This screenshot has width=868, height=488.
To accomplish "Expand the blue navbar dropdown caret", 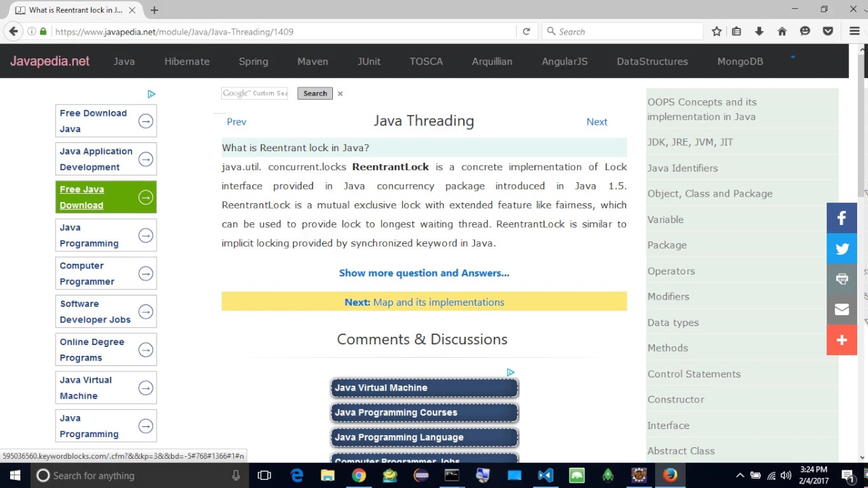I will point(792,58).
